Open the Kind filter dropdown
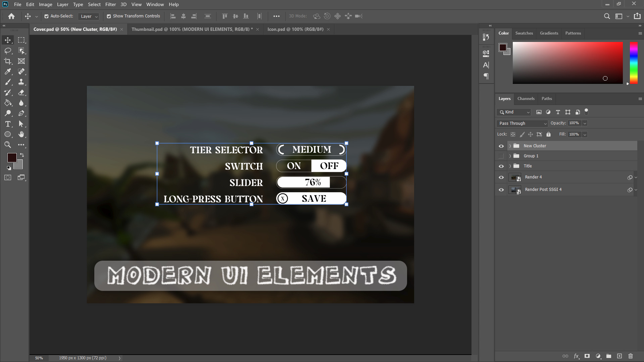This screenshot has height=362, width=644. (514, 112)
